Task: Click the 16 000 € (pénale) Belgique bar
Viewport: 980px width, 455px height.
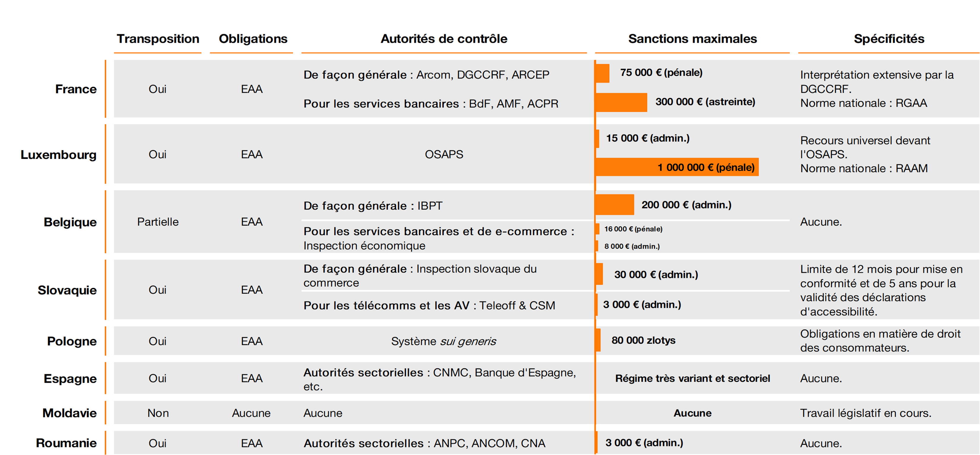Action: [598, 229]
